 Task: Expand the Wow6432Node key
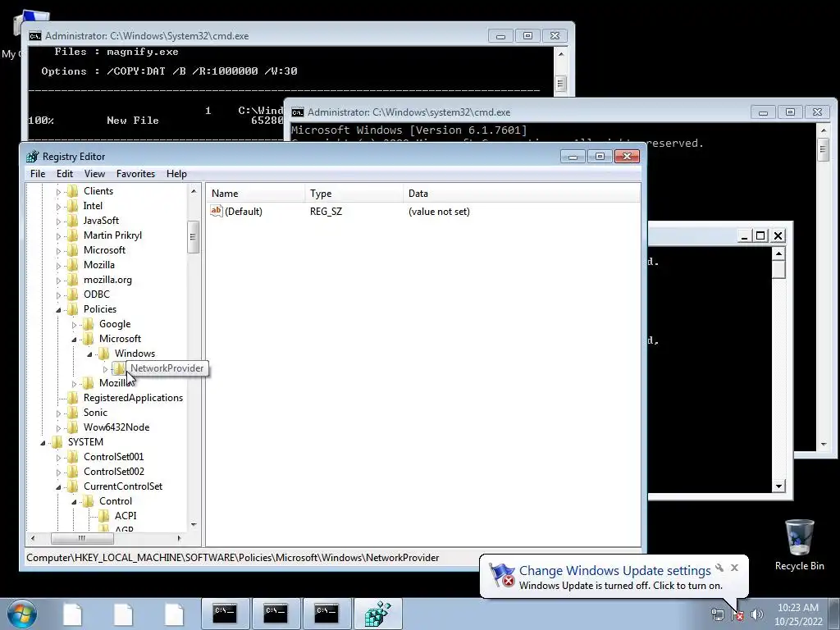[x=58, y=427]
